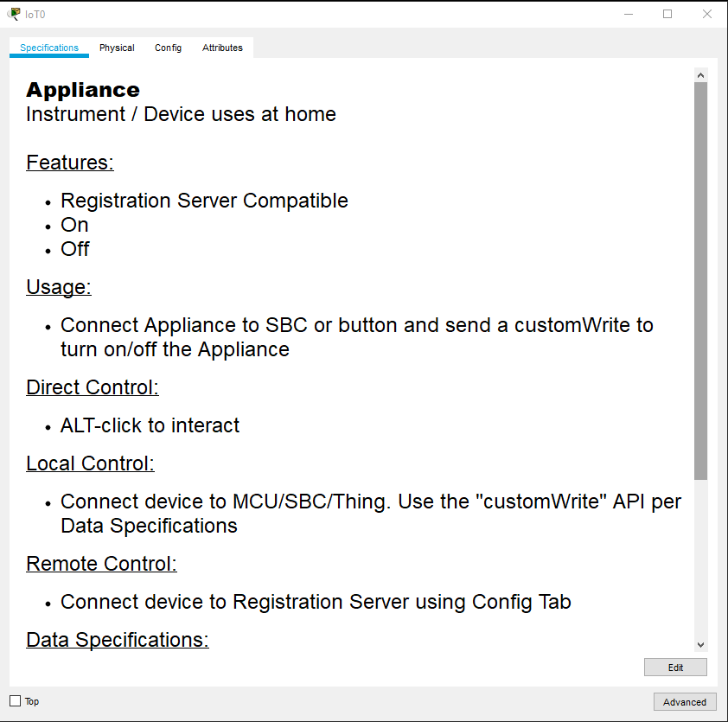Click the Appliance heading text
Image resolution: width=728 pixels, height=722 pixels.
point(83,90)
